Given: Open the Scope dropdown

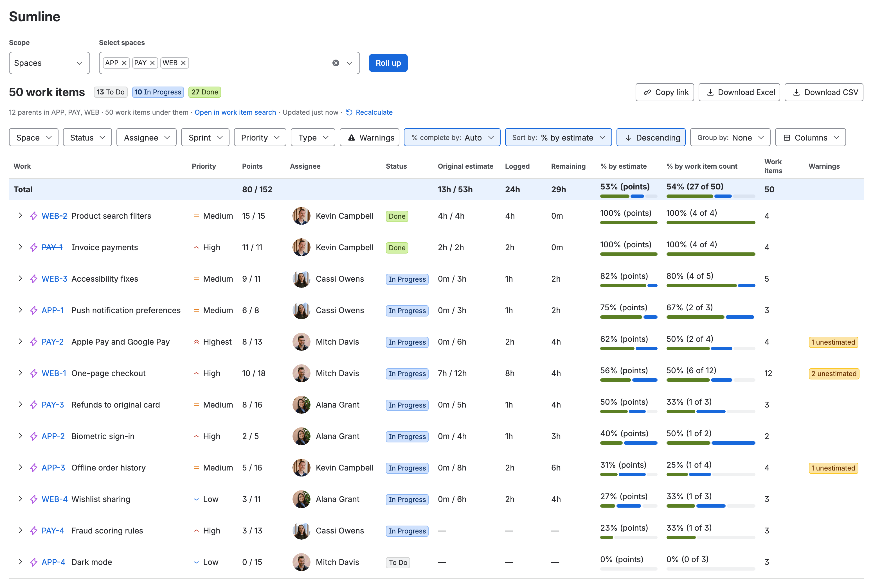Looking at the screenshot, I should point(49,63).
